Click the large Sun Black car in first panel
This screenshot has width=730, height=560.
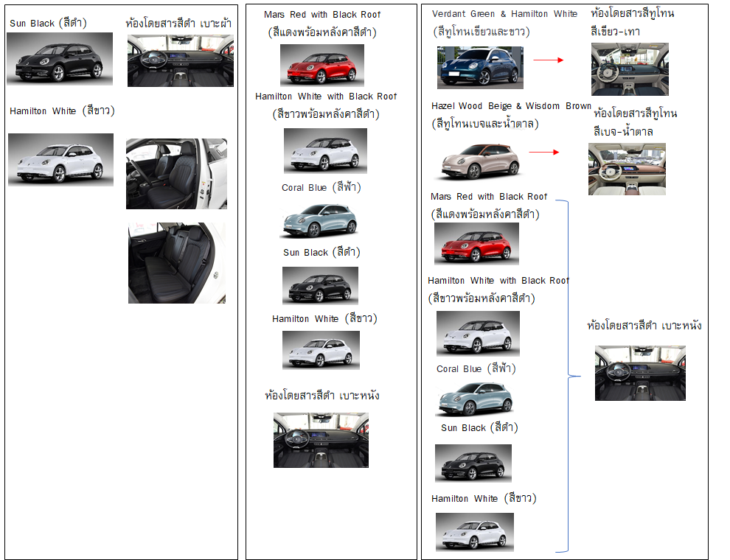[x=60, y=59]
